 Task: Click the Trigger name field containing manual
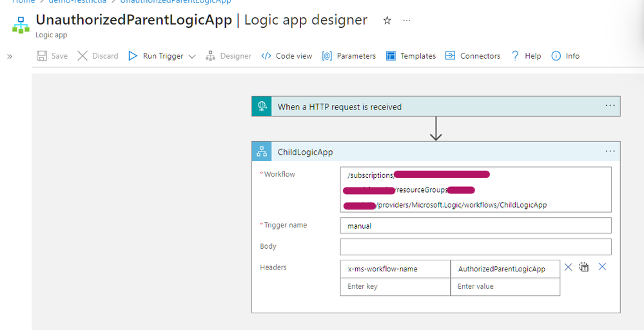coord(476,226)
